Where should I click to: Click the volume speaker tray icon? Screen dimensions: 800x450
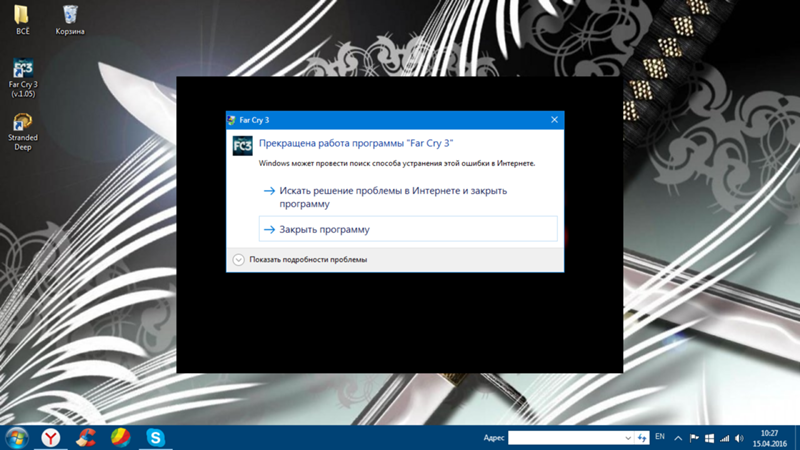[738, 438]
